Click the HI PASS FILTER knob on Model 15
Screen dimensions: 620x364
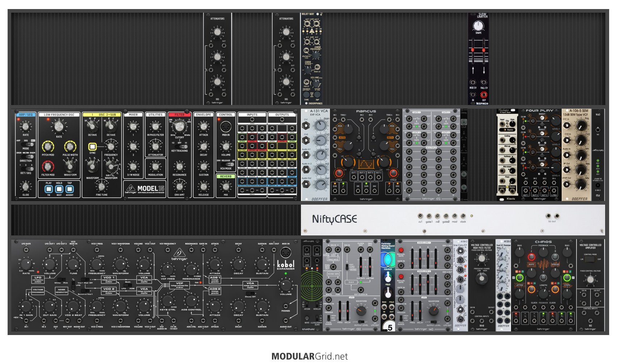point(155,127)
